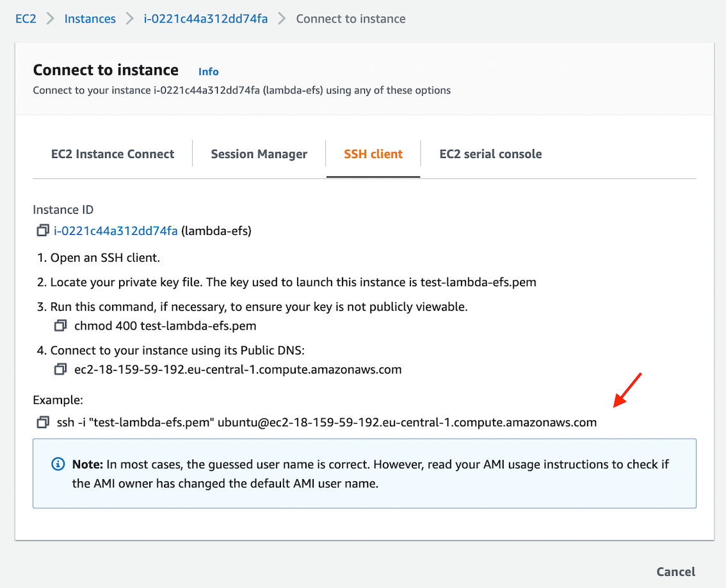Select the SSH client tab

click(x=373, y=154)
